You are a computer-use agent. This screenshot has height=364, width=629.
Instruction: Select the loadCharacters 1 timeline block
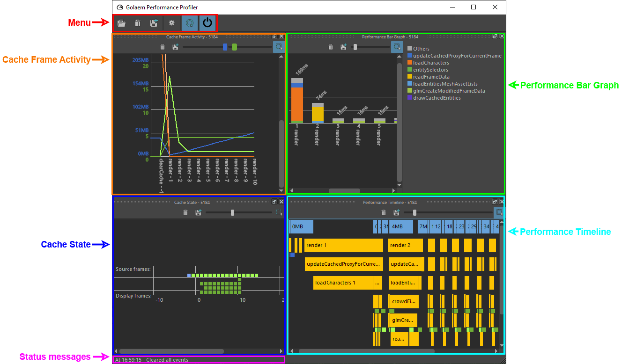point(343,283)
